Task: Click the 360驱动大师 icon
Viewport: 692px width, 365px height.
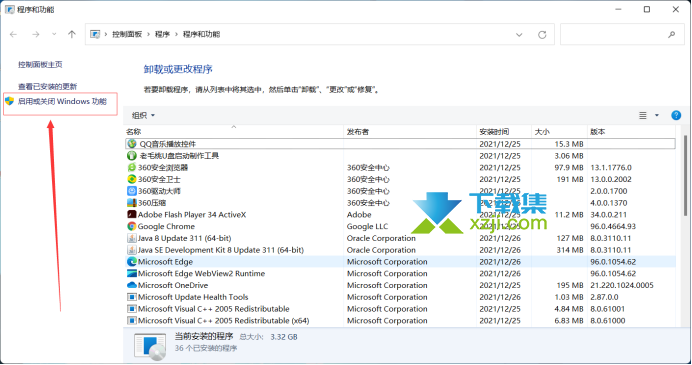Action: pyautogui.click(x=132, y=191)
